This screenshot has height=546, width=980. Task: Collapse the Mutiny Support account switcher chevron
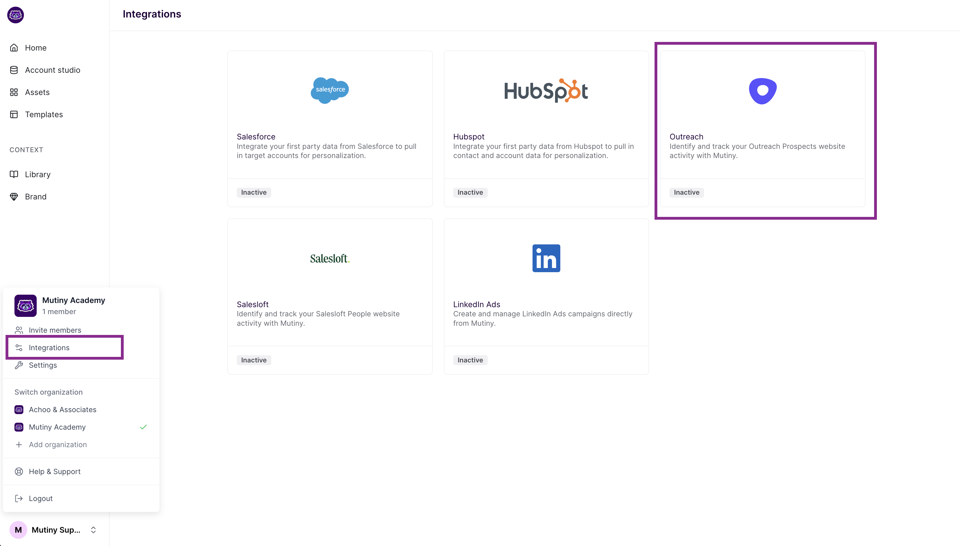pyautogui.click(x=93, y=530)
